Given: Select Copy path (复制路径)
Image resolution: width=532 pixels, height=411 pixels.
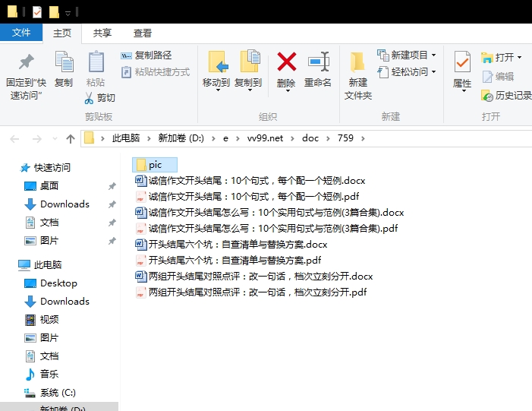Looking at the screenshot, I should (x=146, y=55).
